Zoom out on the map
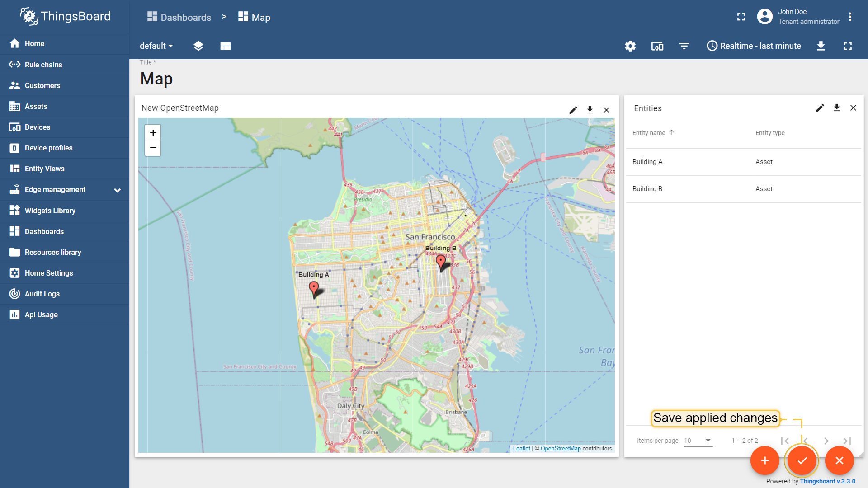 coord(153,148)
